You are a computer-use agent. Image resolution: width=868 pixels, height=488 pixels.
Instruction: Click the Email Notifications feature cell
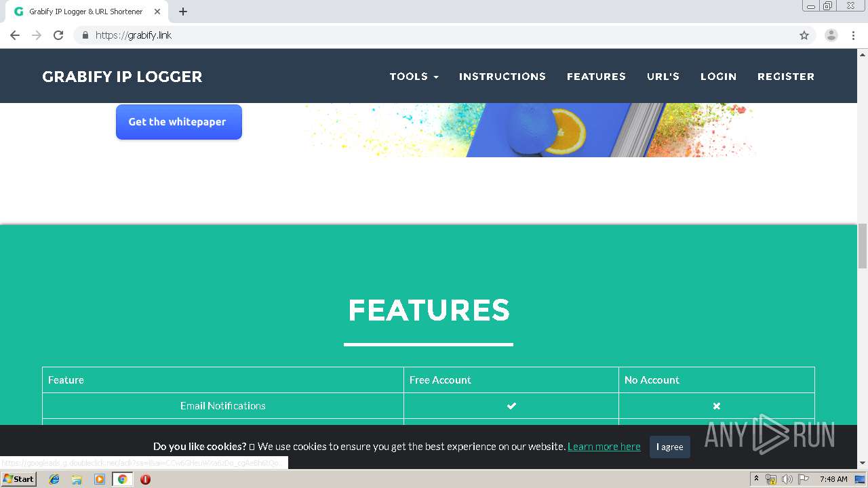pos(223,406)
